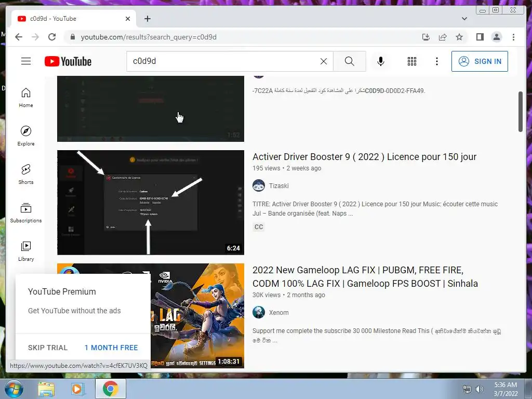Click the Support me complete description text
The width and height of the screenshot is (532, 399).
click(x=377, y=336)
